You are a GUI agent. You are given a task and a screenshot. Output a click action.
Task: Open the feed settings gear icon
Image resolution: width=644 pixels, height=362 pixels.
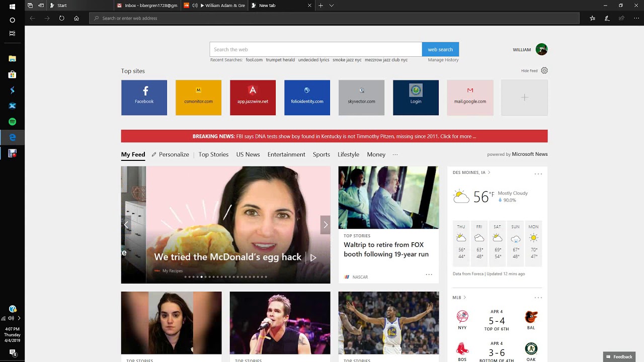coord(544,71)
